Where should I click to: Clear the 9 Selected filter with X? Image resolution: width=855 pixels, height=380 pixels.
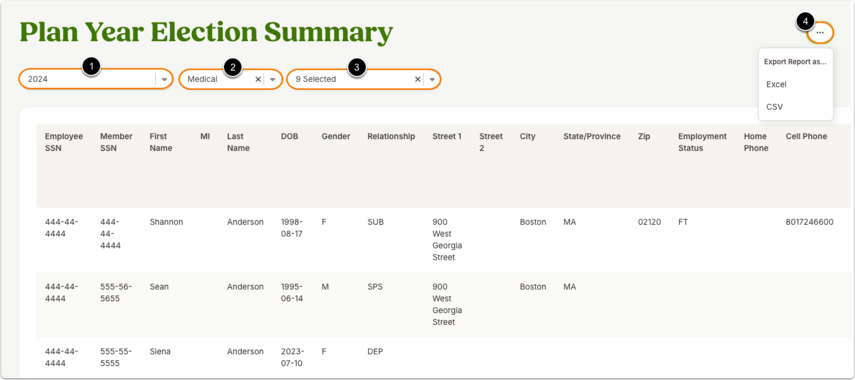click(x=418, y=79)
